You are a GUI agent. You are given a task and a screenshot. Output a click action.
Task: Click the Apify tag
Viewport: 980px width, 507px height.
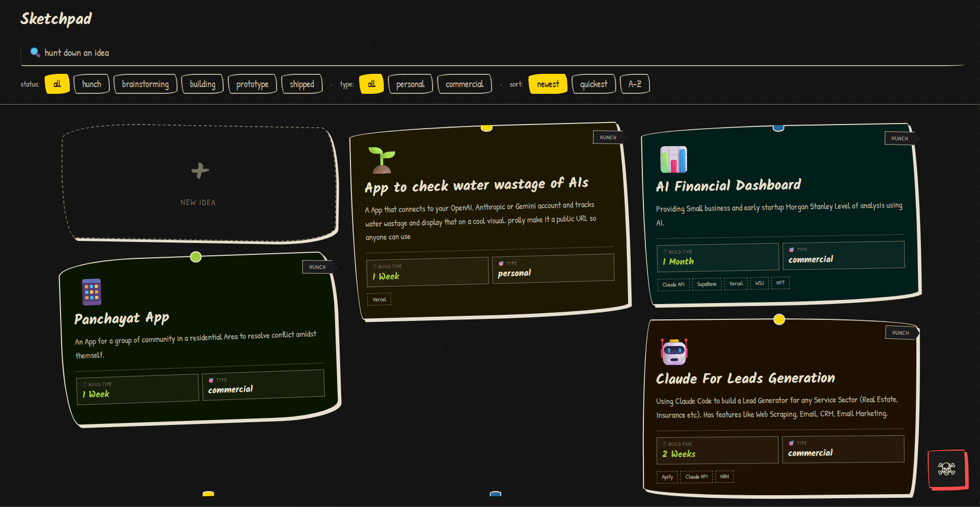click(x=667, y=477)
